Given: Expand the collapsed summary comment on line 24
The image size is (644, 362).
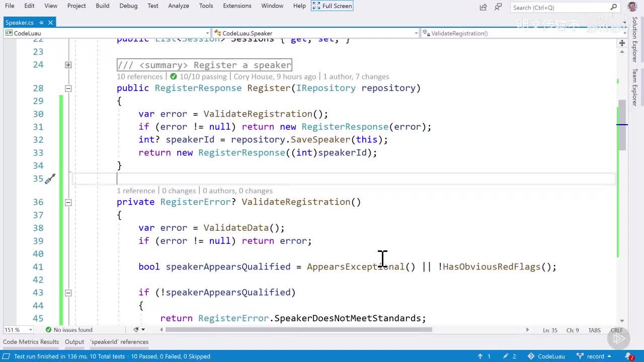Looking at the screenshot, I should 68,65.
